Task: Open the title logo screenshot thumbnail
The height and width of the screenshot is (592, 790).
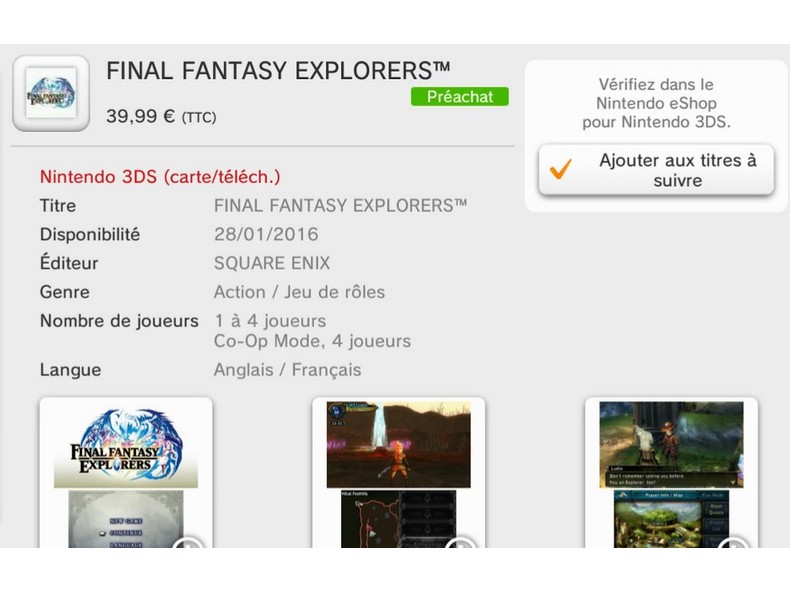Action: [126, 473]
